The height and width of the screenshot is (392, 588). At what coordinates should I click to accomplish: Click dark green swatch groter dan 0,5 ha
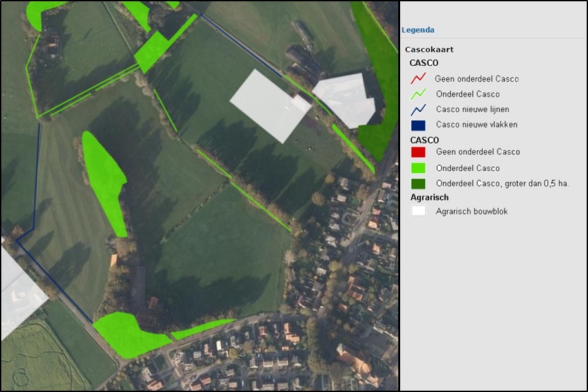418,184
